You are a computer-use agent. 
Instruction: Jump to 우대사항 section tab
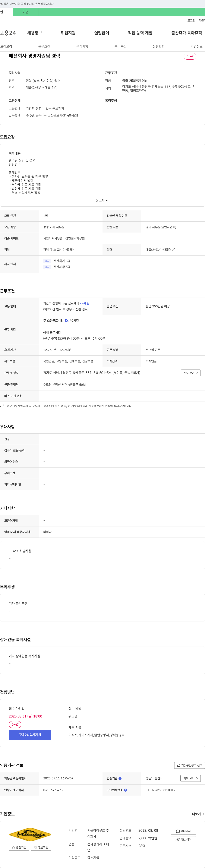[x=82, y=46]
